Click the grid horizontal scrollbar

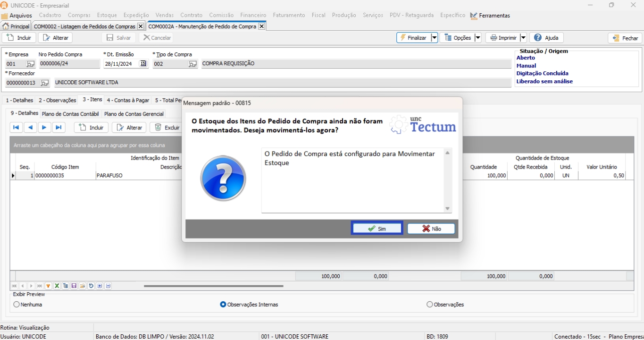pos(213,286)
